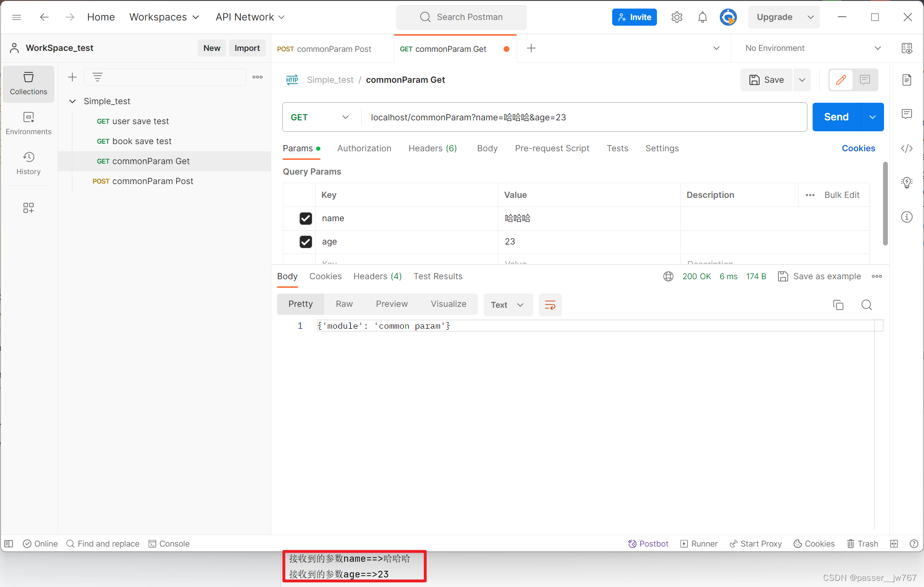The height and width of the screenshot is (587, 924).
Task: Switch to the Headers (6) request tab
Action: (433, 148)
